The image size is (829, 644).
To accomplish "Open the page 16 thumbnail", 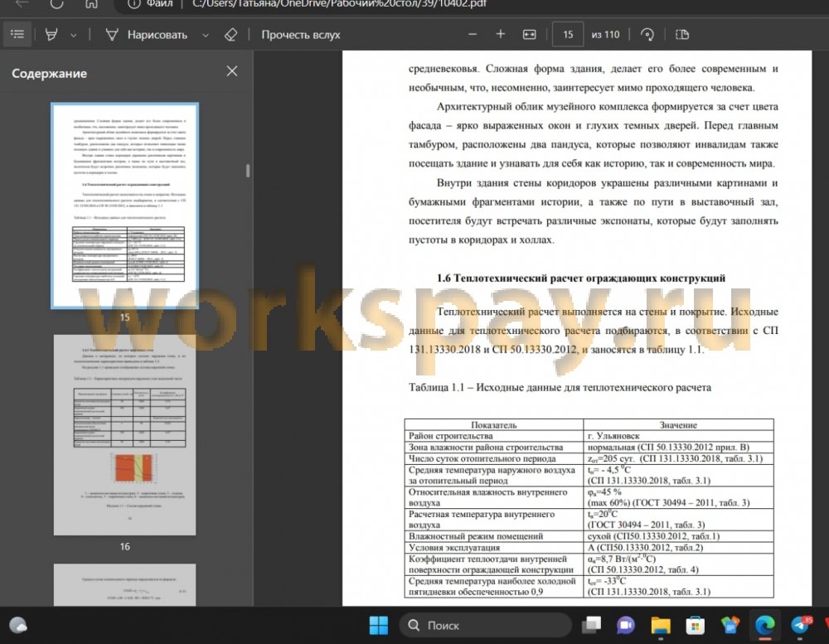I will (x=125, y=434).
